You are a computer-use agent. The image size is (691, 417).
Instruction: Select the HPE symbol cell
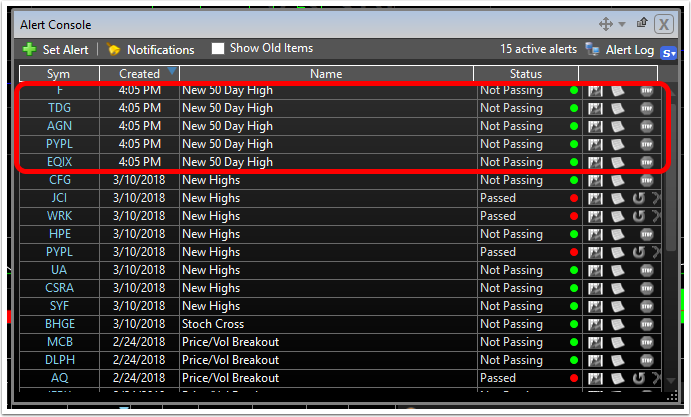(x=59, y=234)
